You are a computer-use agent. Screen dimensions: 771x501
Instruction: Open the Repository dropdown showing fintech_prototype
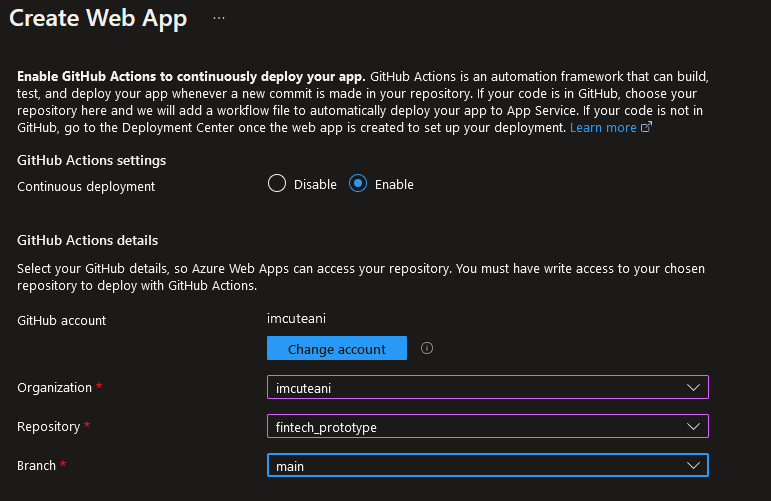[x=488, y=426]
